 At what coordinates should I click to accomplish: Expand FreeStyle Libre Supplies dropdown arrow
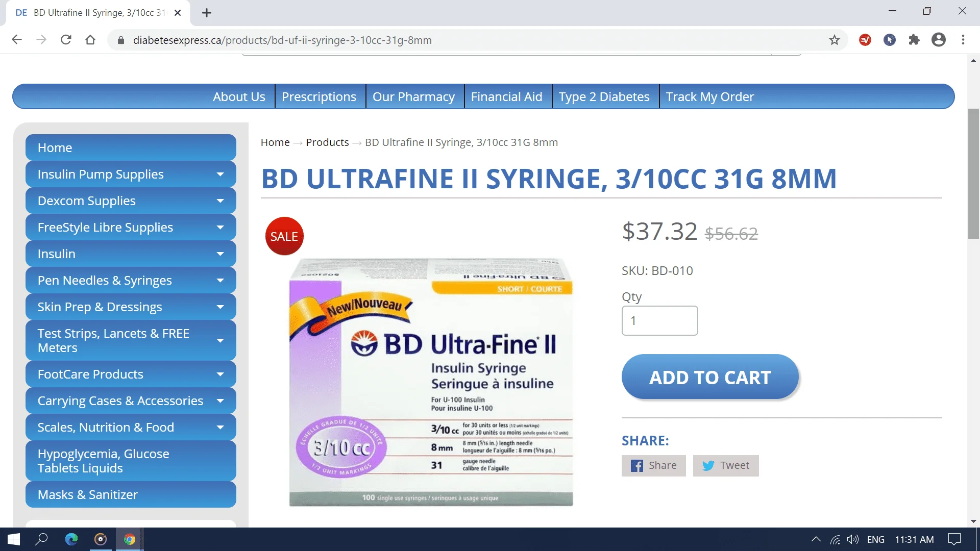pos(220,228)
